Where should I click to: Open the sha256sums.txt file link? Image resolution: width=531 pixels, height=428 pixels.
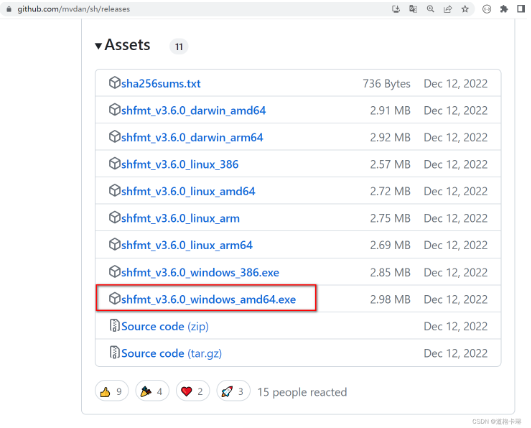(x=161, y=83)
